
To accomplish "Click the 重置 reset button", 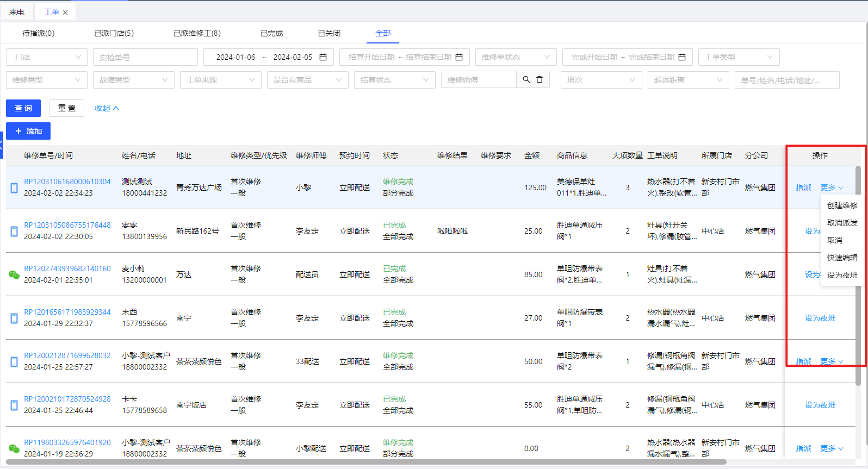I will click(x=67, y=108).
